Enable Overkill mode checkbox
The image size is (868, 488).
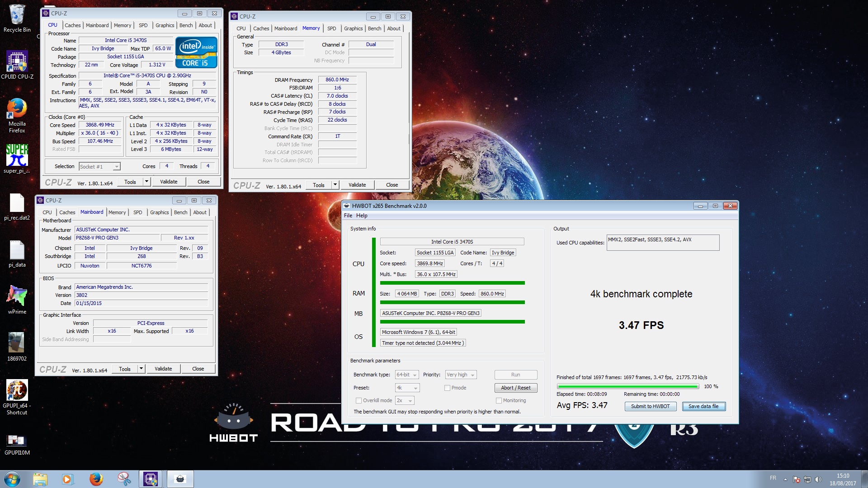tap(359, 400)
